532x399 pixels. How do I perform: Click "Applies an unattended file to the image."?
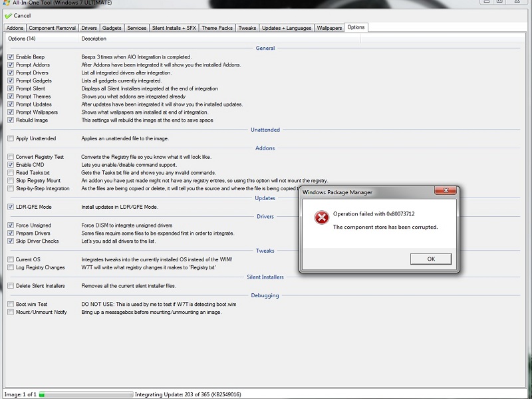point(125,138)
